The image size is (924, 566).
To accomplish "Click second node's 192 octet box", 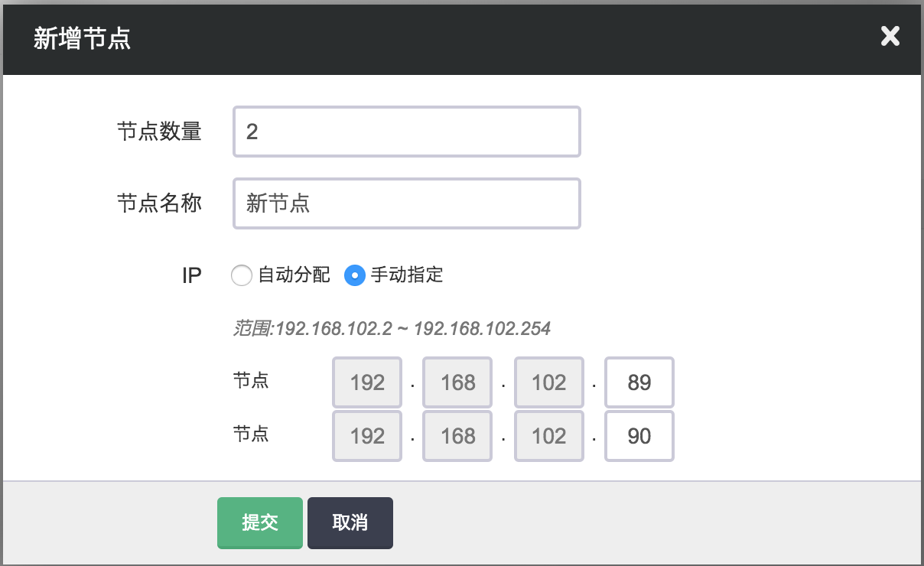I will coord(367,436).
